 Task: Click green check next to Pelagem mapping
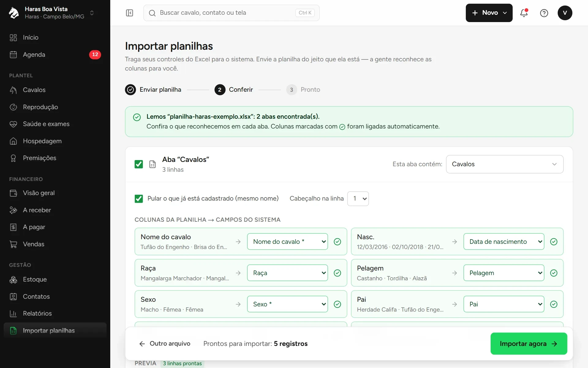(x=554, y=273)
